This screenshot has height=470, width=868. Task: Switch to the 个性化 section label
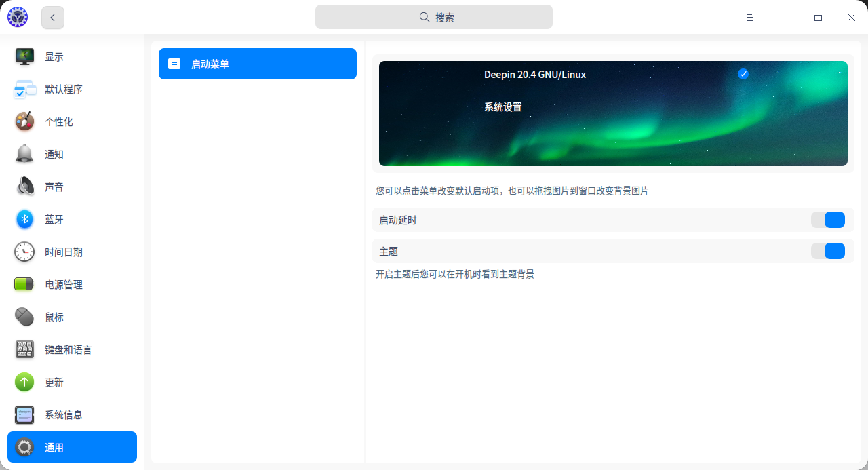coord(59,122)
